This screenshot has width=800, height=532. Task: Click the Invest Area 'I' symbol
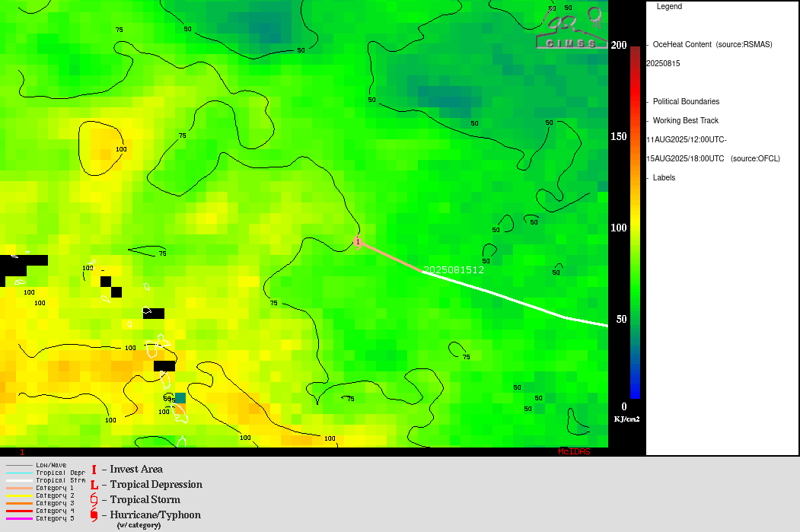tap(94, 470)
